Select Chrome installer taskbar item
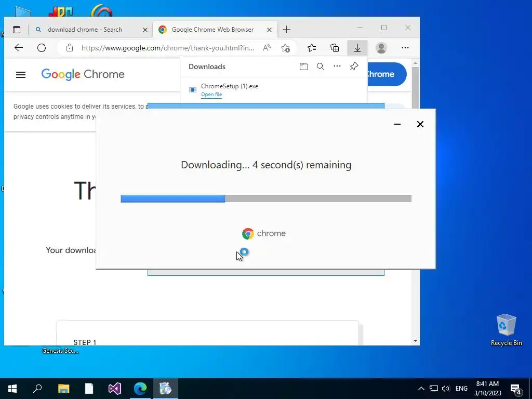This screenshot has width=532, height=399. tap(166, 389)
